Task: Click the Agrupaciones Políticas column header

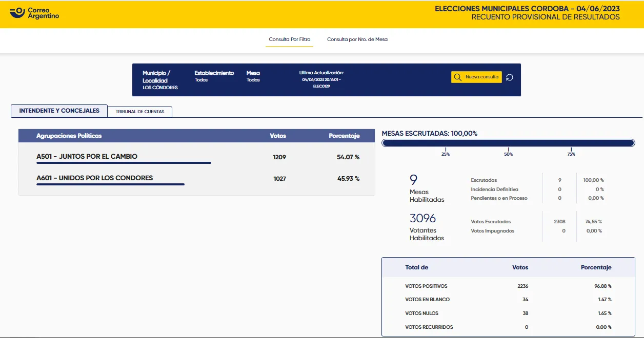Action: (x=69, y=136)
